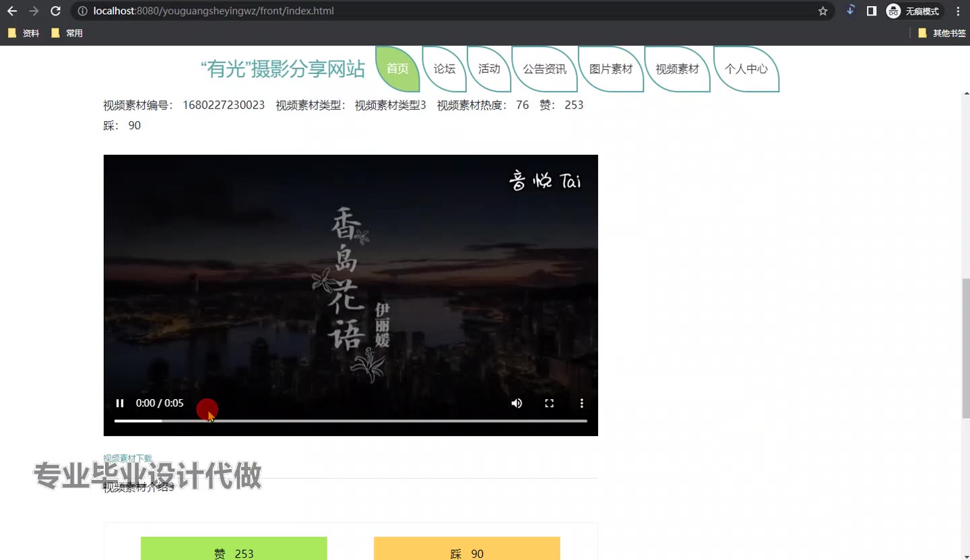Open the 资料 bookmark folder
970x560 pixels.
[x=24, y=33]
